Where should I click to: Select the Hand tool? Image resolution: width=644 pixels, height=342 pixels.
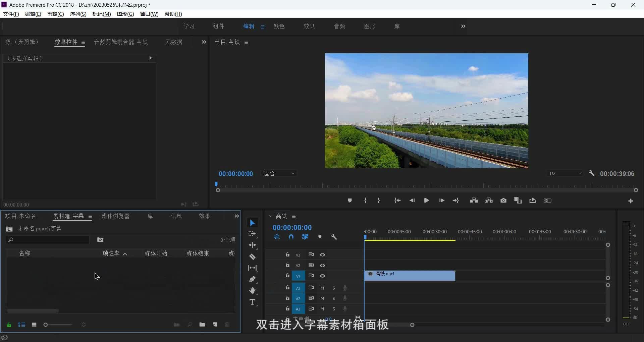click(x=253, y=290)
